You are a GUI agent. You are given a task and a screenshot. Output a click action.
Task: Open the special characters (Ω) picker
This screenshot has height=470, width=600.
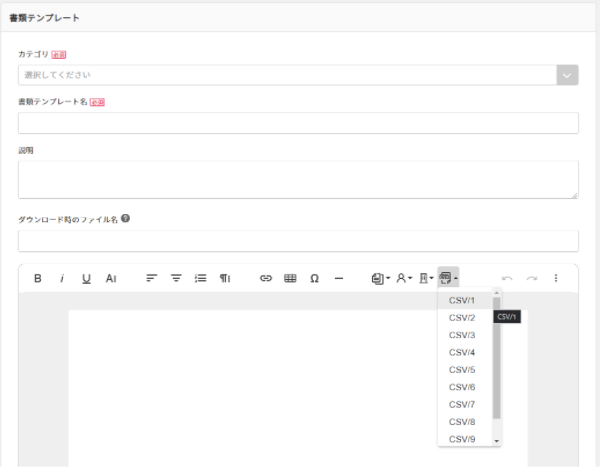[x=314, y=278]
